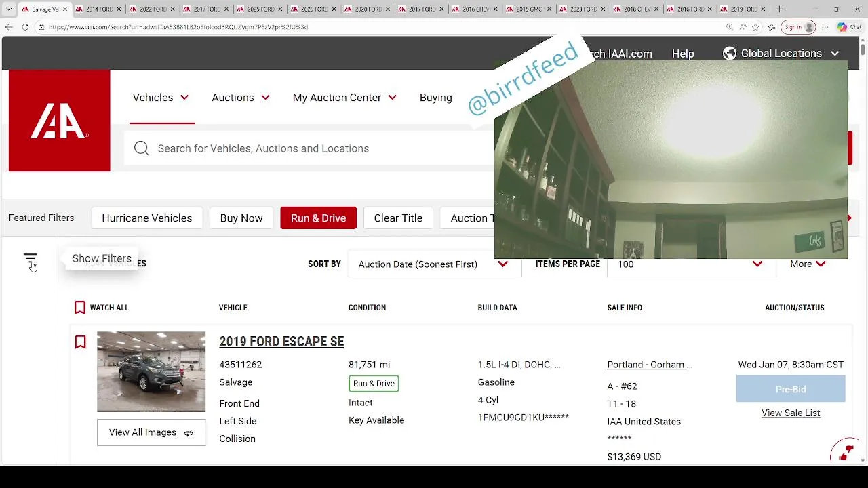Open the Buying menu
The width and height of the screenshot is (868, 488).
point(435,98)
